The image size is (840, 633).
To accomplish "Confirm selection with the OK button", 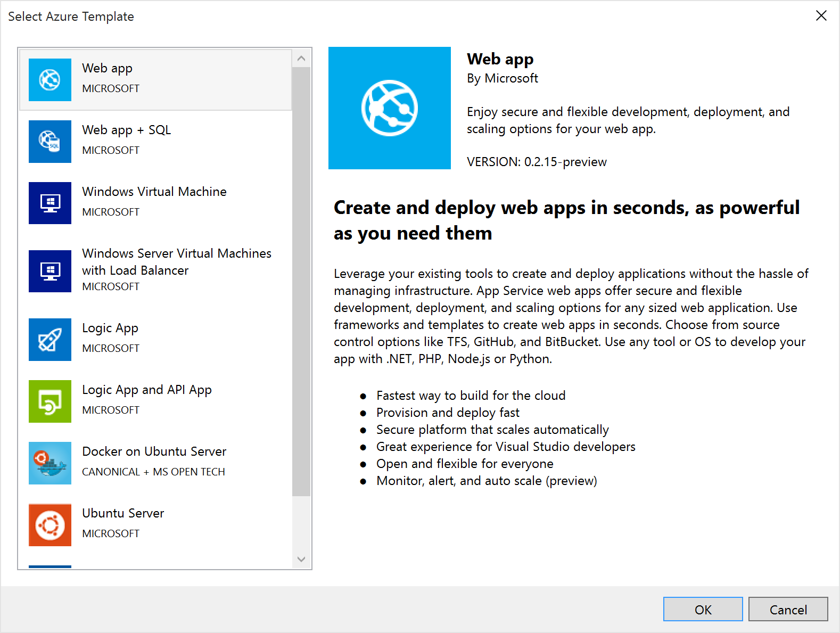I will point(703,609).
